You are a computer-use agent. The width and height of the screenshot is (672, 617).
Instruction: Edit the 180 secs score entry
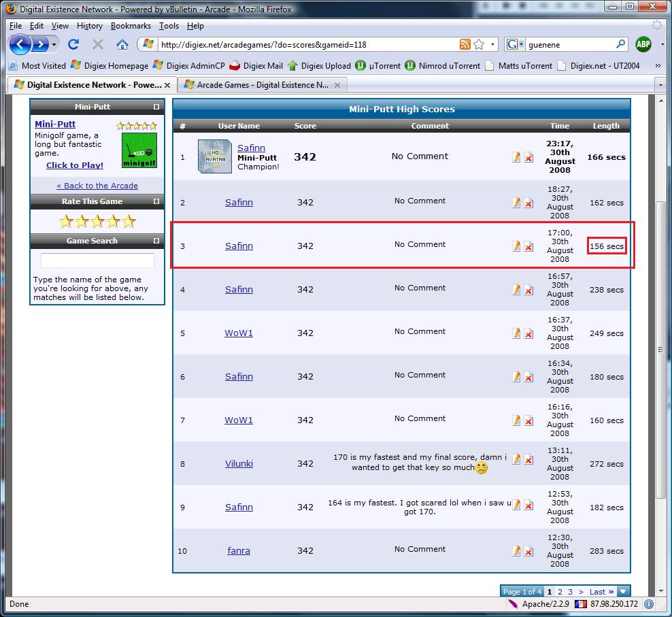[x=516, y=376]
